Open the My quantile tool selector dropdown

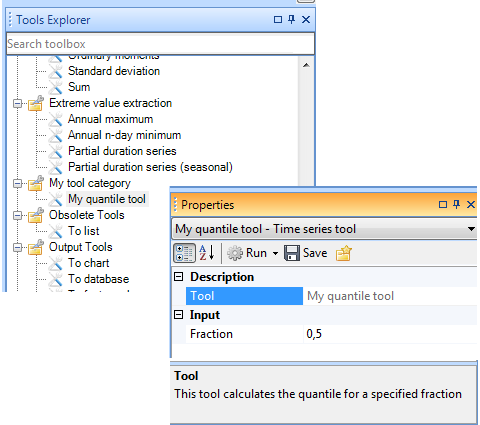click(x=471, y=229)
